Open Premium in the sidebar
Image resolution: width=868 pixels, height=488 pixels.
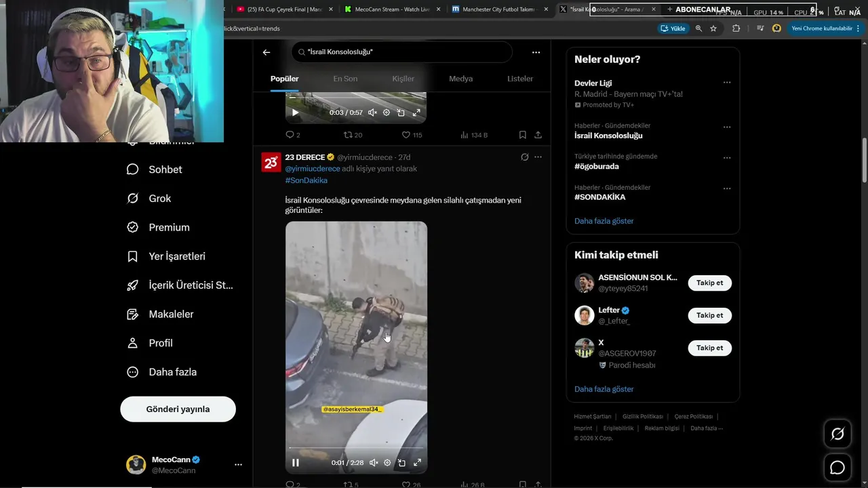point(159,228)
